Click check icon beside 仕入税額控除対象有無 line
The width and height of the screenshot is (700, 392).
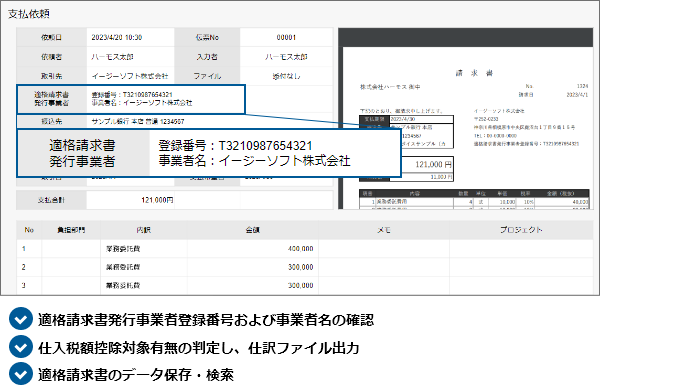click(21, 347)
